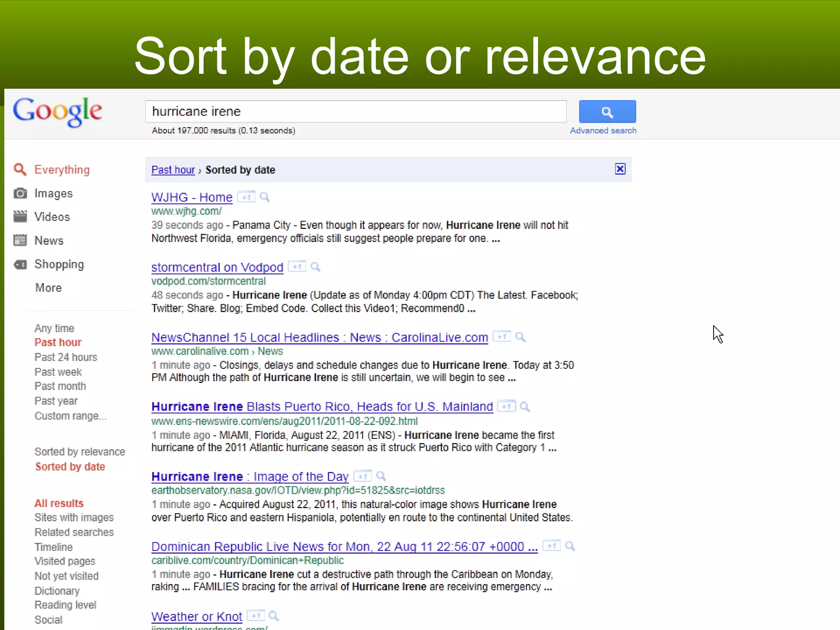Viewport: 840px width, 630px height.
Task: Expand the More search categories
Action: tap(48, 288)
